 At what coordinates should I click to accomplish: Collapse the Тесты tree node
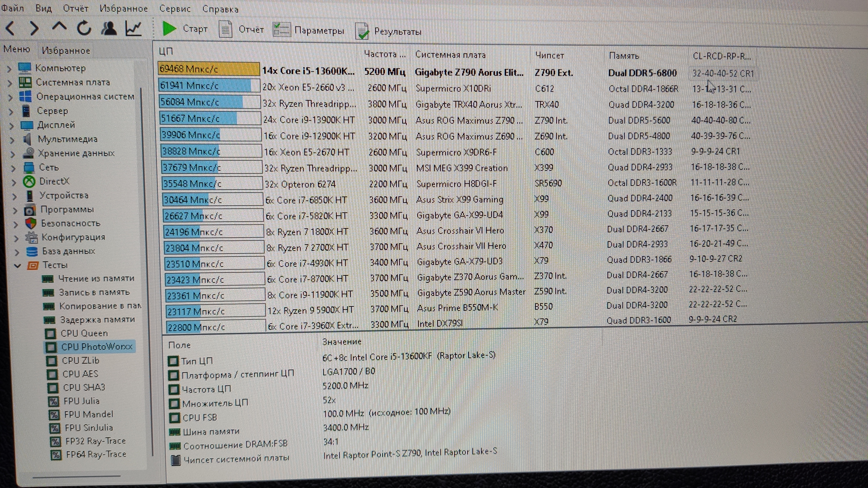[x=18, y=265]
